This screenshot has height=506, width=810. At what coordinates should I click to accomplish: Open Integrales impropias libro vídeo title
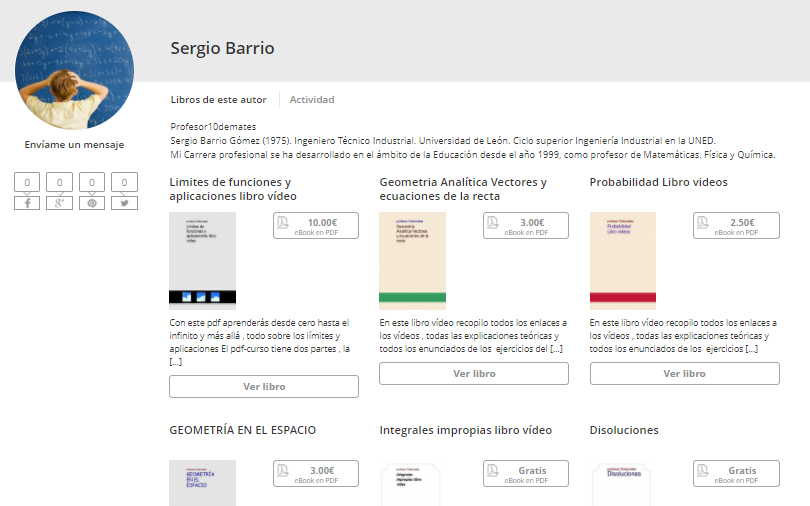(465, 430)
